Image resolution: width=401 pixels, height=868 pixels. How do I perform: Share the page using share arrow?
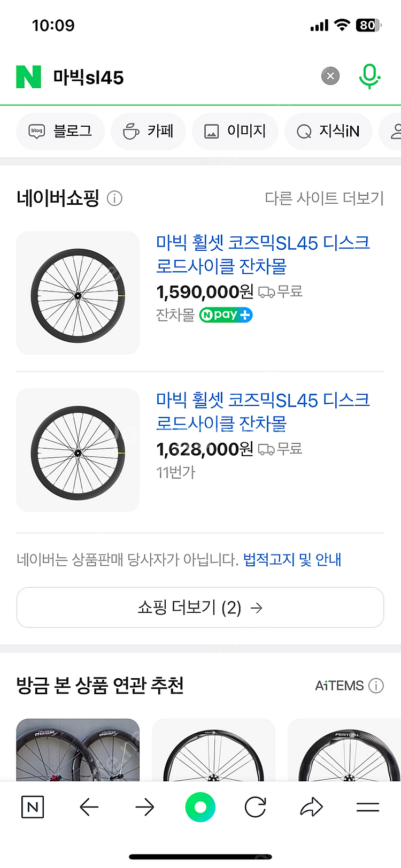312,807
